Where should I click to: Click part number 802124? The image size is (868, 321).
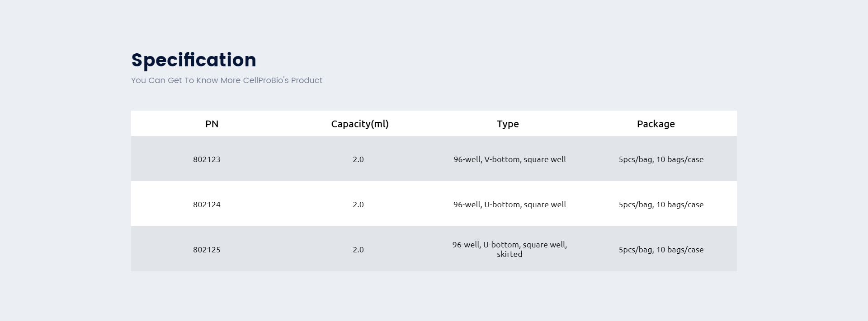(x=207, y=205)
